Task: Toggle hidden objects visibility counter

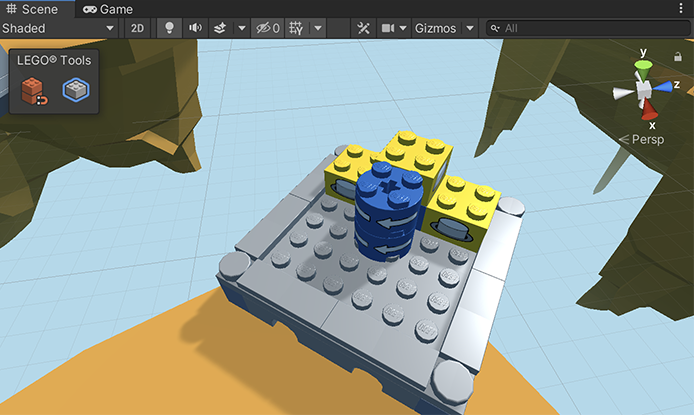Action: click(x=268, y=28)
